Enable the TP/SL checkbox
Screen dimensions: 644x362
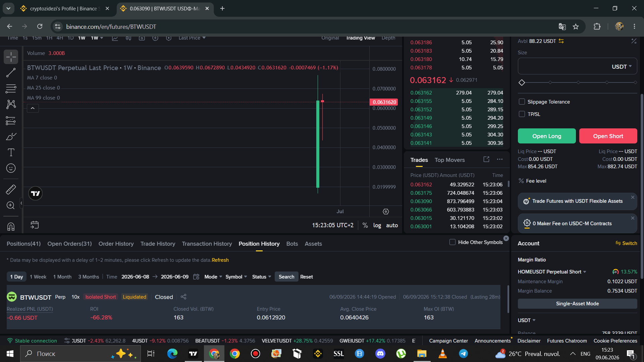click(522, 114)
